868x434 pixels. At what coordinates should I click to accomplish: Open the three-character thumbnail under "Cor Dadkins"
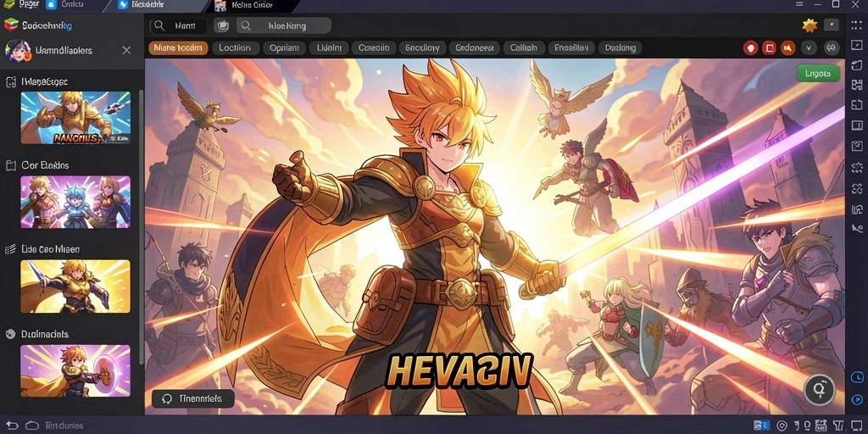(x=75, y=202)
